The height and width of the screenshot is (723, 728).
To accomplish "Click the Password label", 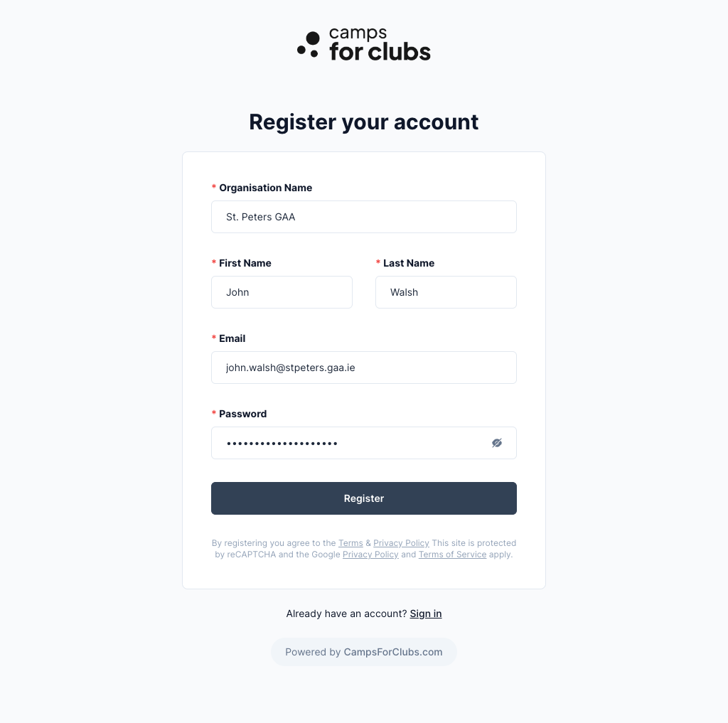I will 243,414.
